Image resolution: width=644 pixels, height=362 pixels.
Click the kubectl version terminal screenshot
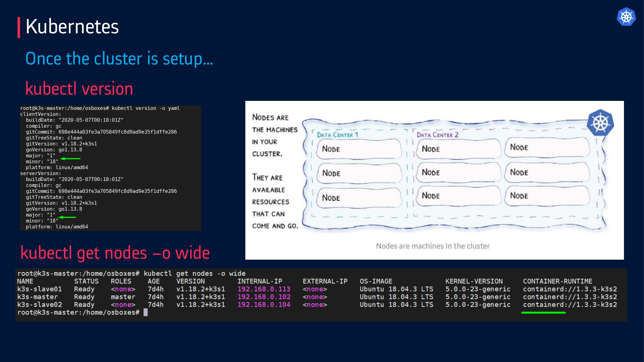pyautogui.click(x=111, y=168)
